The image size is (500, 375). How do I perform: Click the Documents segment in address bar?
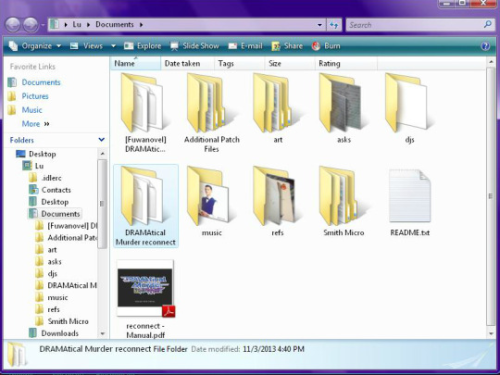click(114, 25)
